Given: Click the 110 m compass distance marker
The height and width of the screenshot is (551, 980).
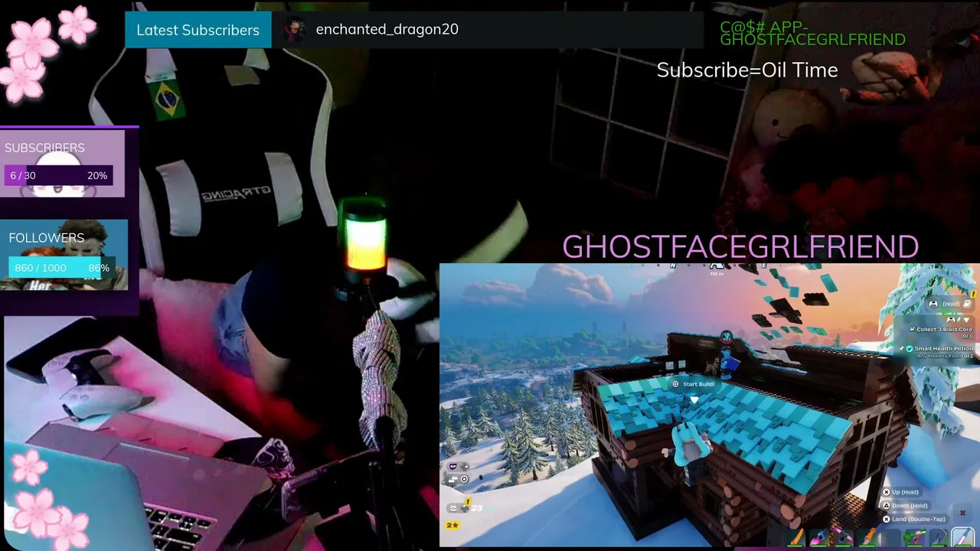Looking at the screenshot, I should tap(717, 274).
